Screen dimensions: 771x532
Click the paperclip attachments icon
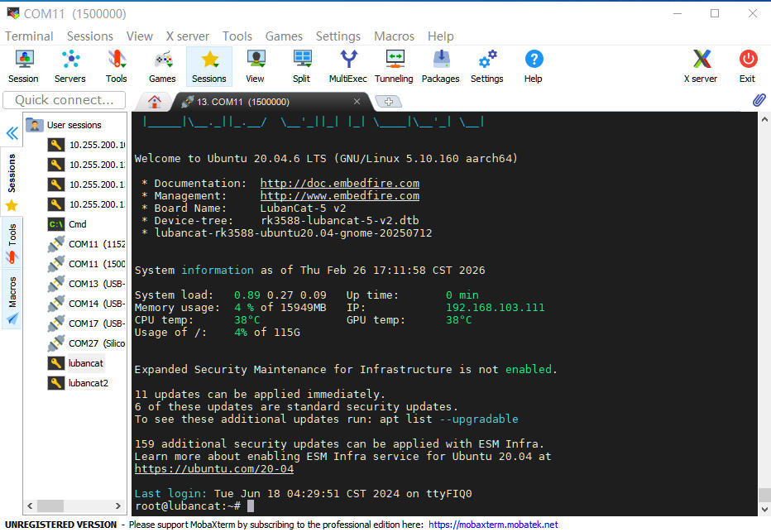759,99
